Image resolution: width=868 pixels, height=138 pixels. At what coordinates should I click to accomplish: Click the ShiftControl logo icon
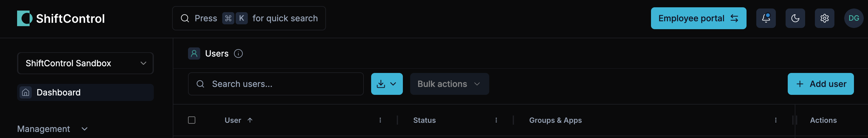(25, 18)
